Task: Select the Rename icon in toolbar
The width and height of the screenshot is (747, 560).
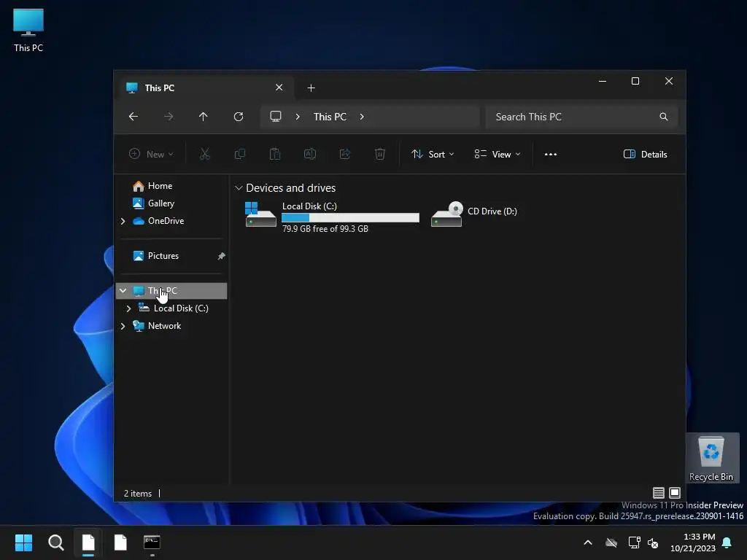Action: click(310, 154)
